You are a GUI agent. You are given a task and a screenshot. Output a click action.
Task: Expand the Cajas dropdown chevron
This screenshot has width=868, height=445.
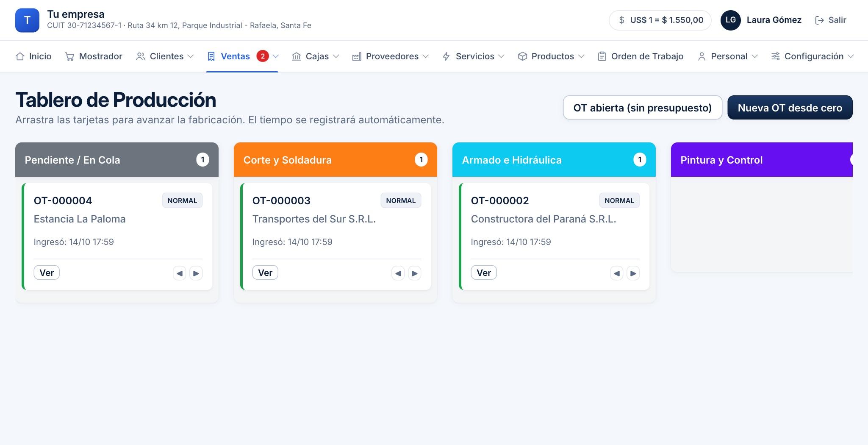336,56
